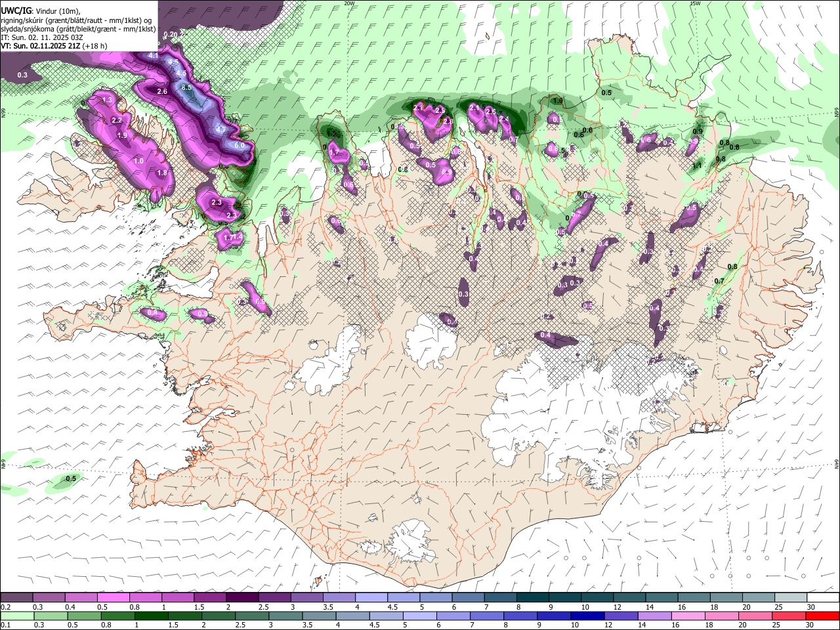The width and height of the screenshot is (840, 630).
Task: Click the '0.2' label under the snow scale
Action: click(6, 607)
